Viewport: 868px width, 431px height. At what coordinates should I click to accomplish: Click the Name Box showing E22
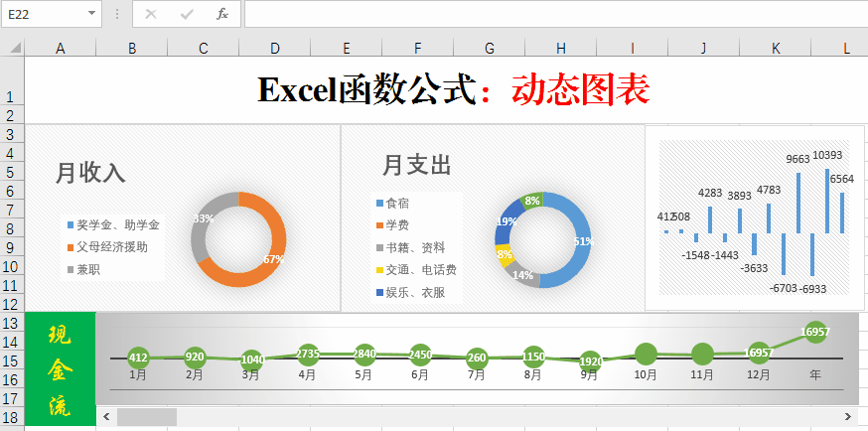[51, 14]
